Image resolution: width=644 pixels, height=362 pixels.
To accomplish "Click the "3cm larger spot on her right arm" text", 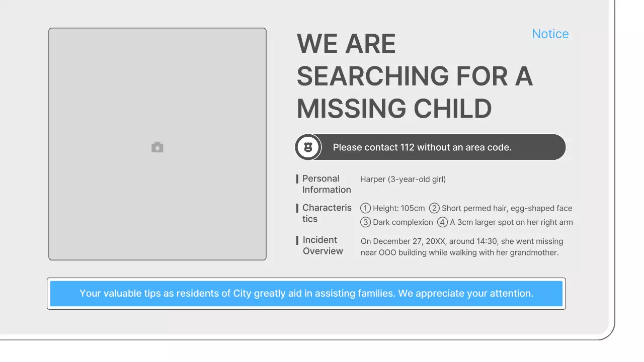I will point(511,222).
